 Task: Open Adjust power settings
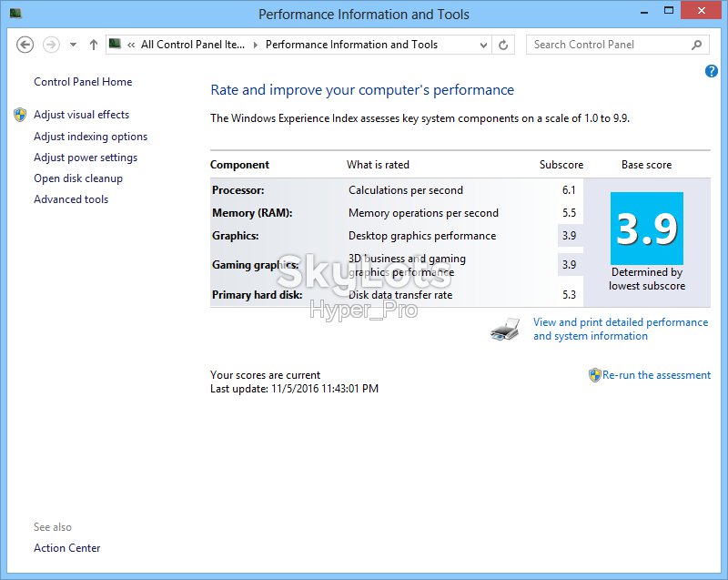pos(86,158)
